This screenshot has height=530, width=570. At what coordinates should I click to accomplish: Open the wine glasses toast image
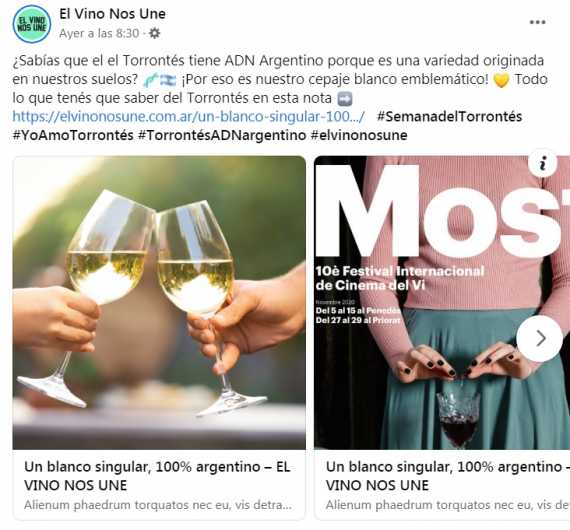point(159,303)
